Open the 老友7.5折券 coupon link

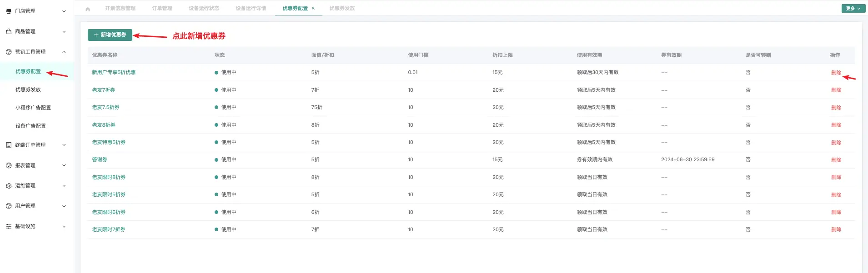[x=105, y=107]
